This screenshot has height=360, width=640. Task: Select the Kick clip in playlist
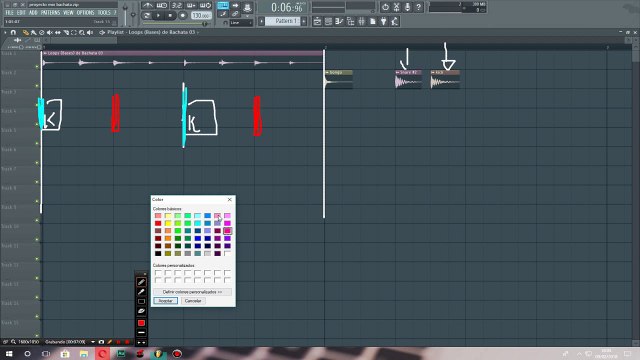[445, 79]
